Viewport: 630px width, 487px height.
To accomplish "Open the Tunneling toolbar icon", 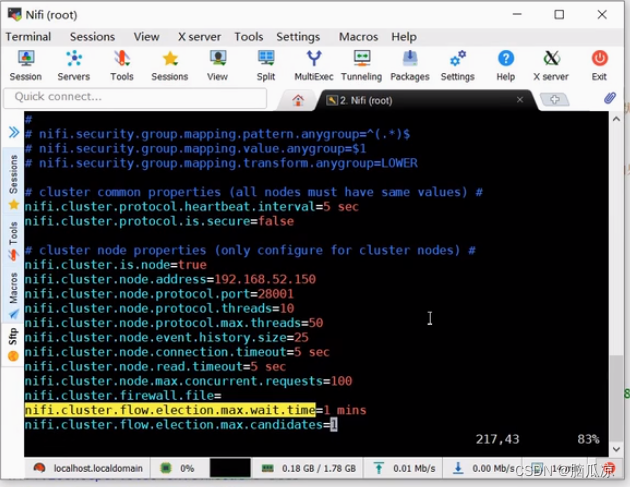I will [362, 65].
